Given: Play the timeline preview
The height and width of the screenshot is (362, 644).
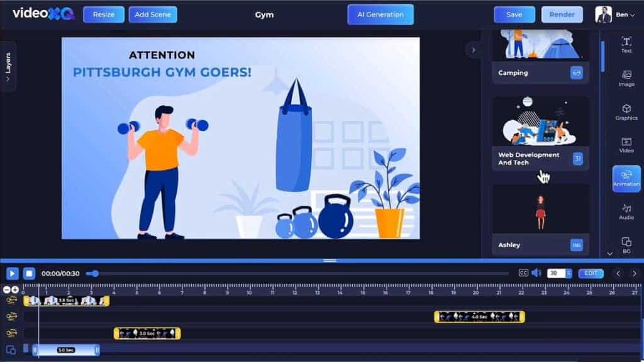Looking at the screenshot, I should 12,273.
